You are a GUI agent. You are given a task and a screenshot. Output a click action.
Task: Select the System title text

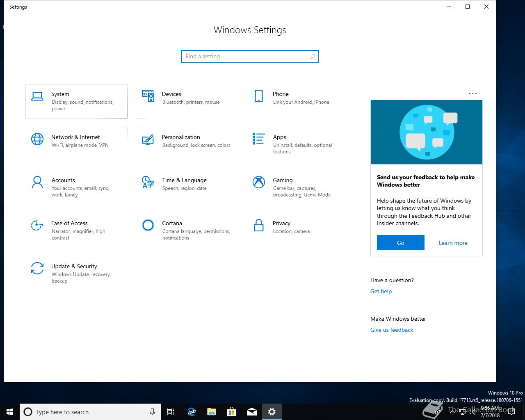(60, 94)
